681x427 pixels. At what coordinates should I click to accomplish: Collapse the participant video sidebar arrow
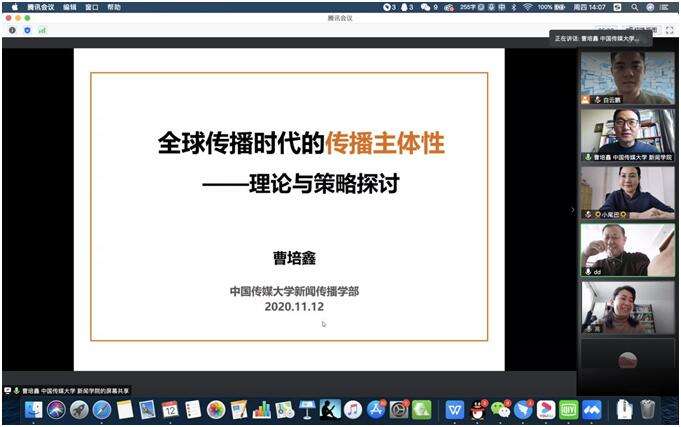[572, 210]
